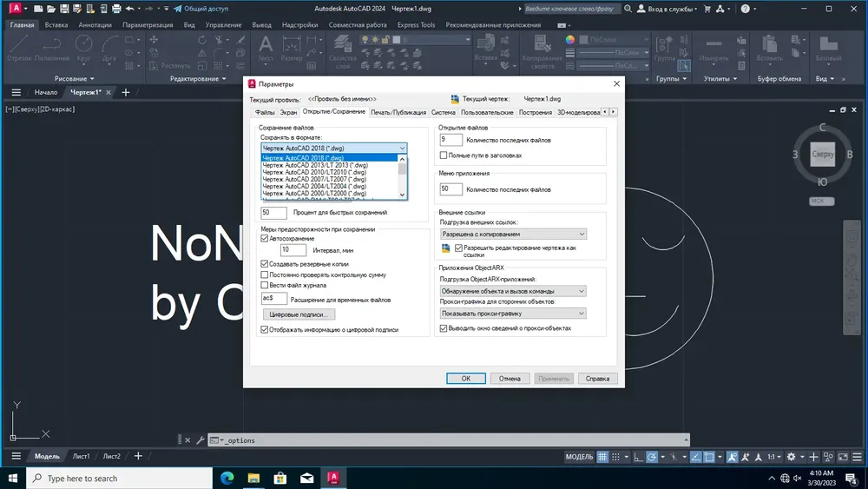Click the customize wrench icon on the command line

coord(201,440)
